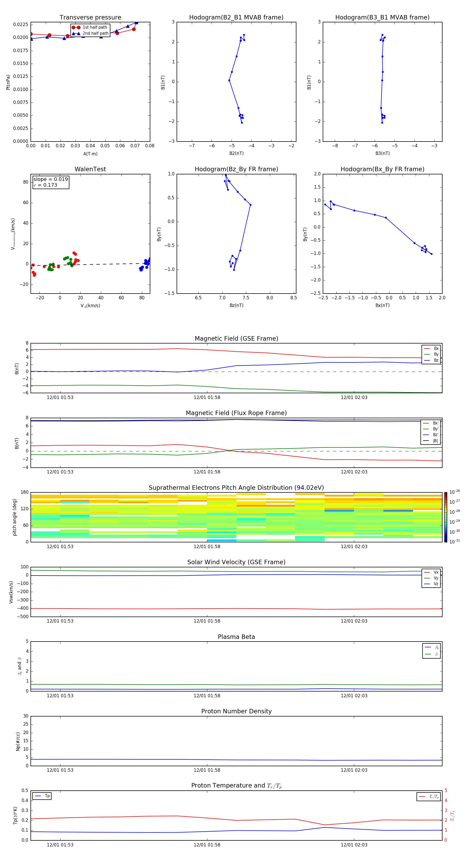Click the Bz legend entry in GSE magnetic field plot
The width and height of the screenshot is (473, 868).
pos(431,361)
